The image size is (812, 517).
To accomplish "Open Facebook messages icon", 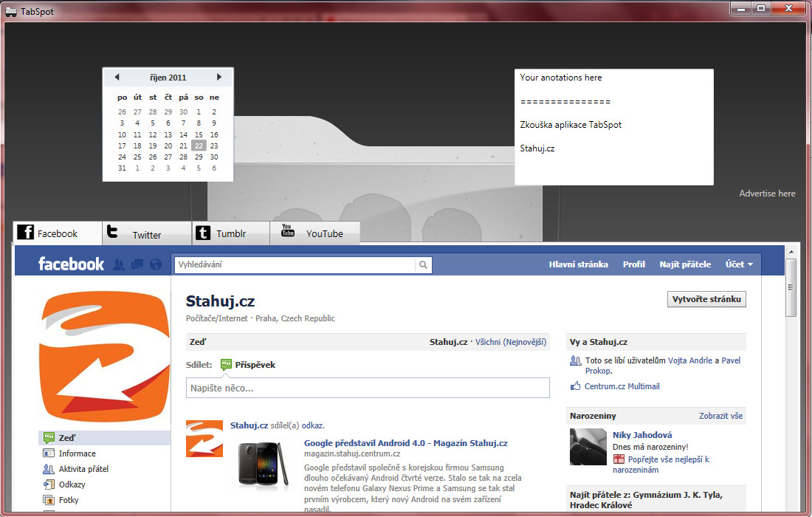I will click(x=137, y=264).
